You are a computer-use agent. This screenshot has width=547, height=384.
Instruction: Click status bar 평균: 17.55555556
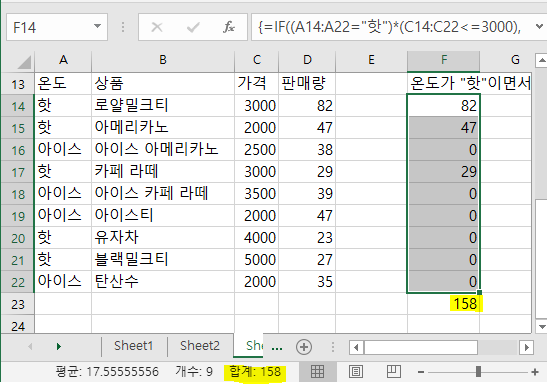pyautogui.click(x=107, y=372)
